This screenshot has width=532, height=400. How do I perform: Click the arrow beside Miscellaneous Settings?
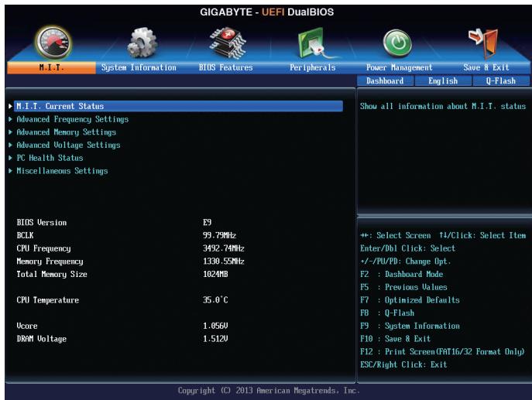(x=10, y=170)
